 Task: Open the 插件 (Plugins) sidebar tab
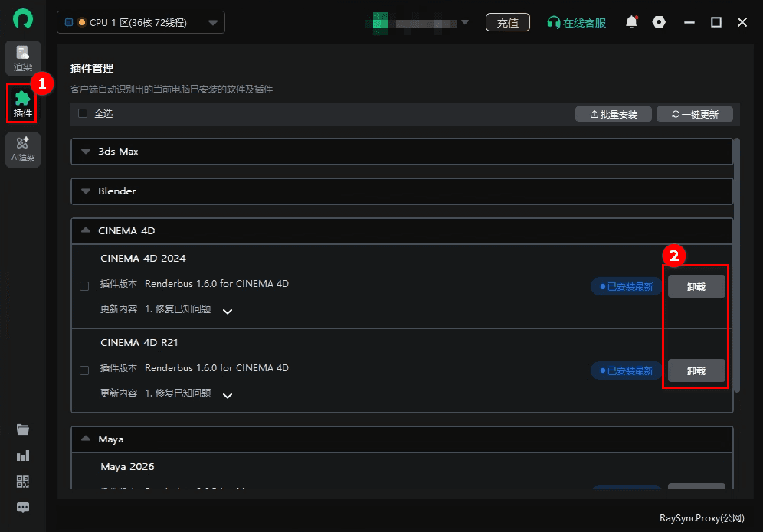pos(22,103)
